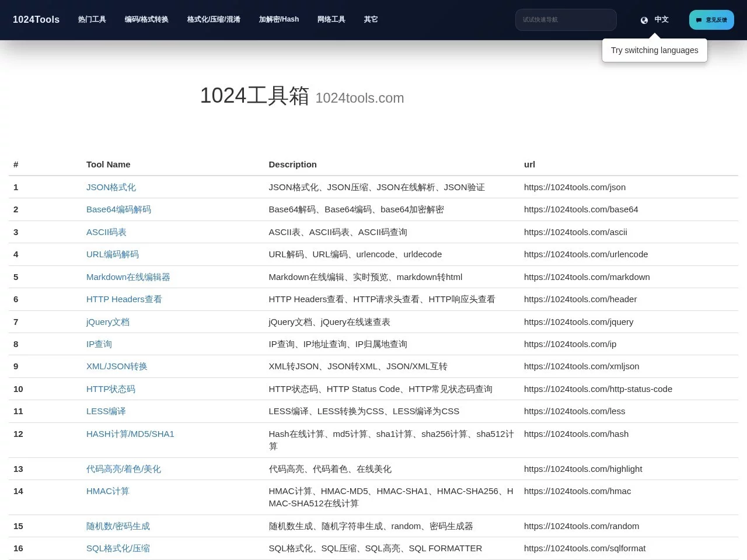Open the 加解密/Hash dropdown
The height and width of the screenshot is (560, 747).
point(278,19)
